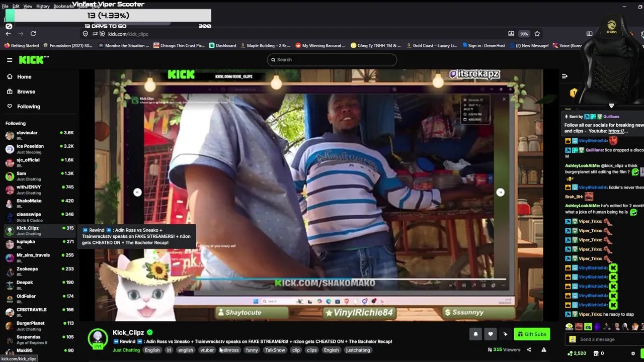
Task: Open the History menu
Action: point(43,6)
